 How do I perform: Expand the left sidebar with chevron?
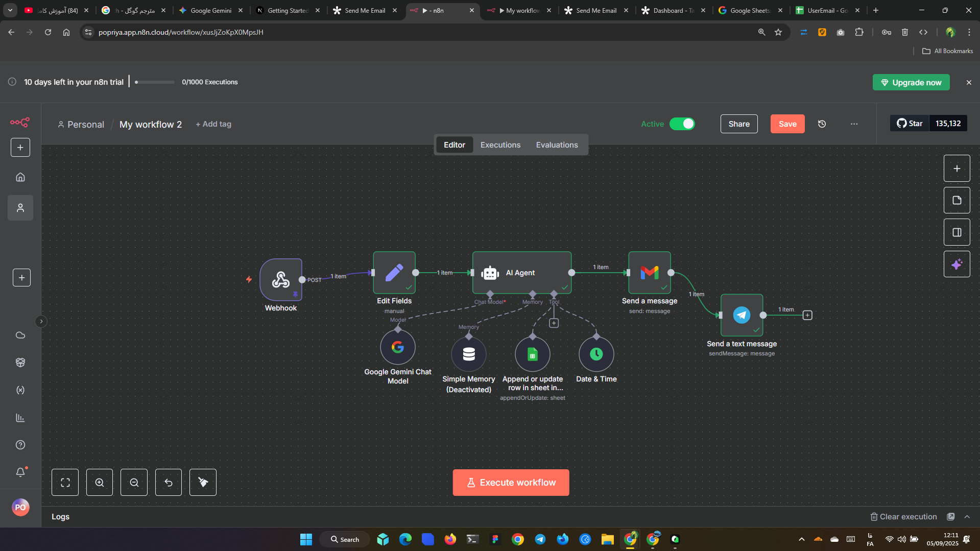[41, 321]
